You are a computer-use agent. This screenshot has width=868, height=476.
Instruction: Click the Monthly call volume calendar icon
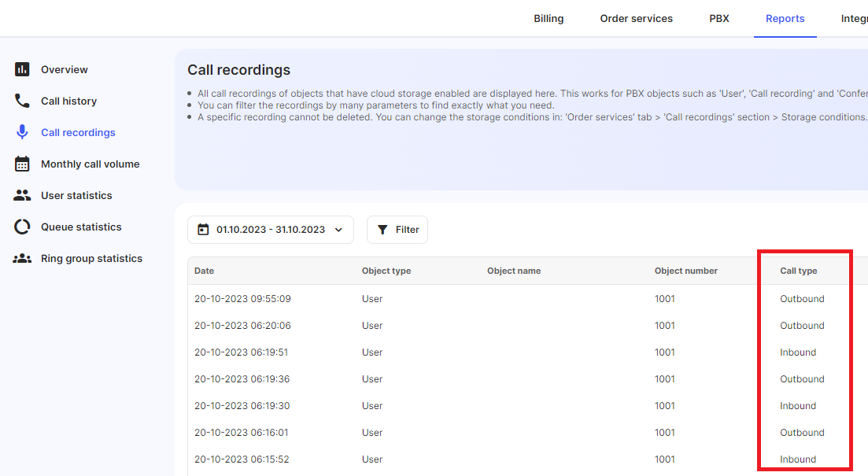pos(22,164)
